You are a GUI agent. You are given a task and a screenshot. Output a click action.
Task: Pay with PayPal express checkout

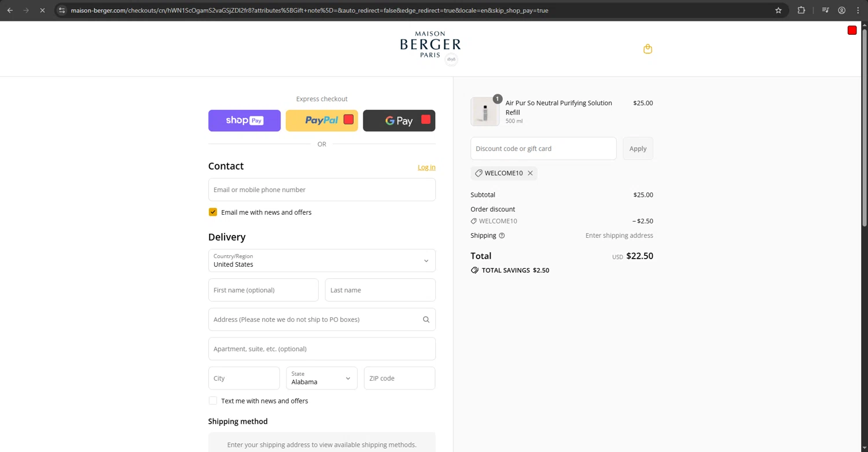tap(322, 120)
